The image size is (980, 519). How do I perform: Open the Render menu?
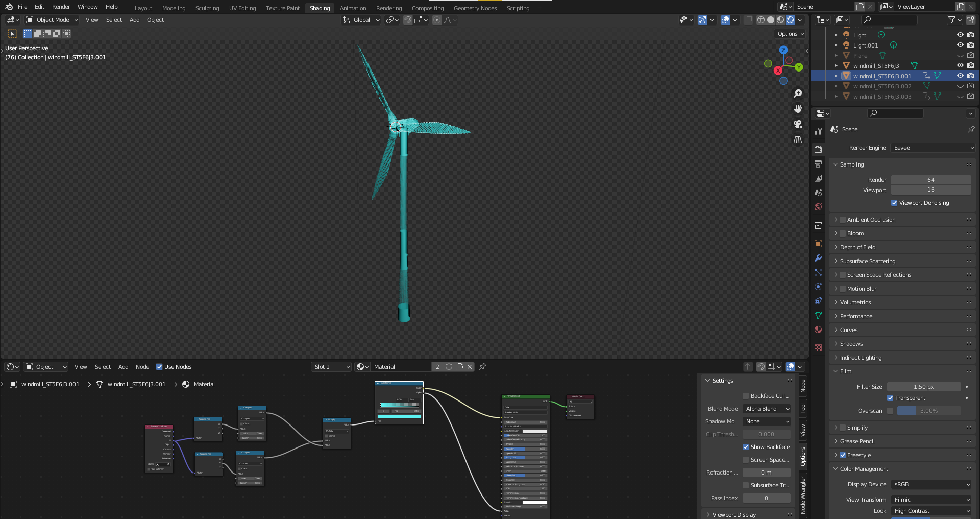click(61, 7)
